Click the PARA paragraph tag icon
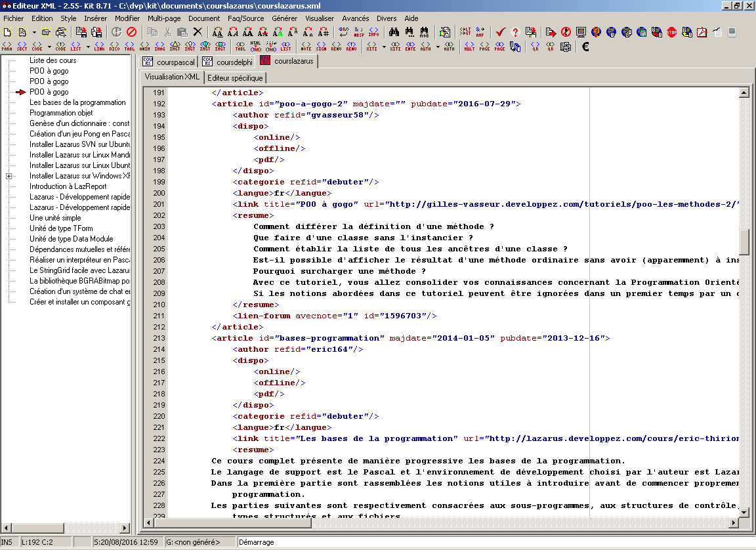 [x=7, y=47]
